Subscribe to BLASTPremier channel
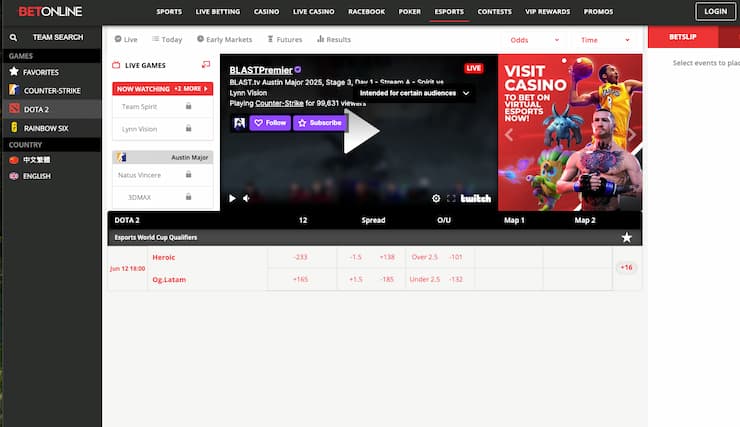 pos(320,123)
